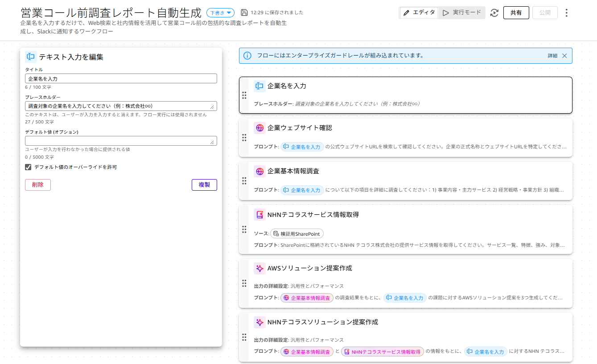The height and width of the screenshot is (364, 597).
Task: Click the デフォルト値 (オプション) text area
Action: tap(121, 141)
